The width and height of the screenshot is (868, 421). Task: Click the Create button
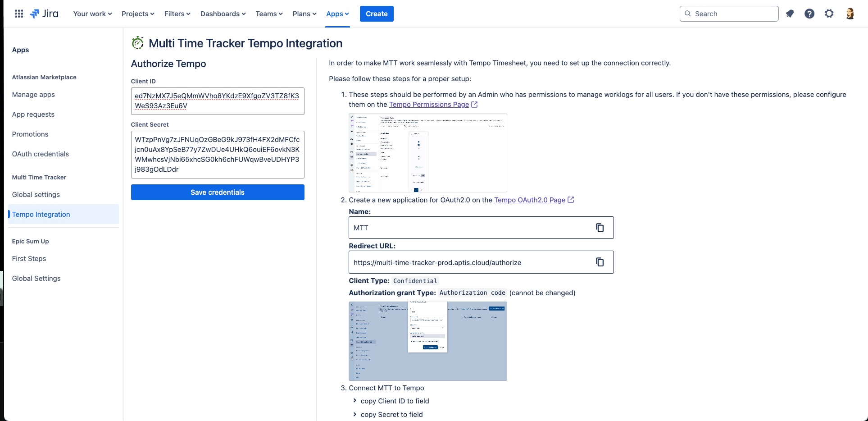point(377,14)
